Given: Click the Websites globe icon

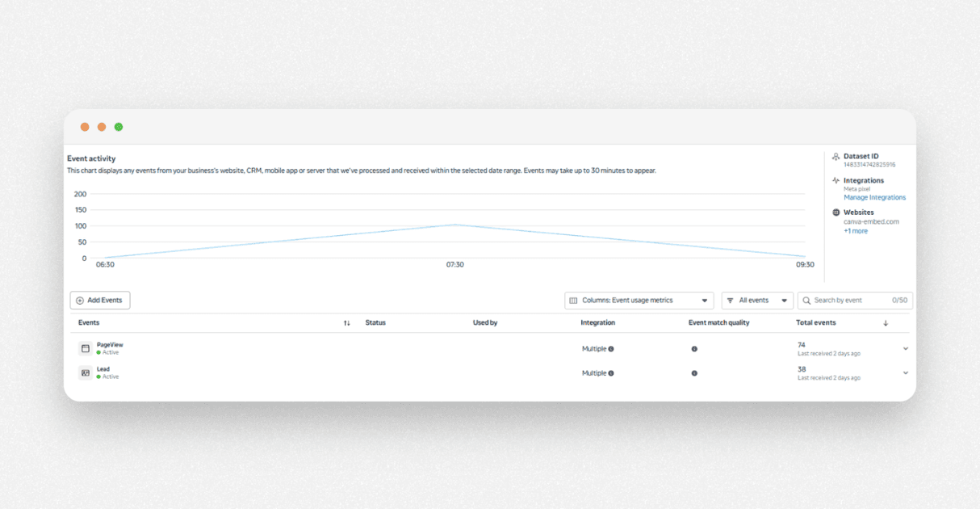Looking at the screenshot, I should 836,212.
